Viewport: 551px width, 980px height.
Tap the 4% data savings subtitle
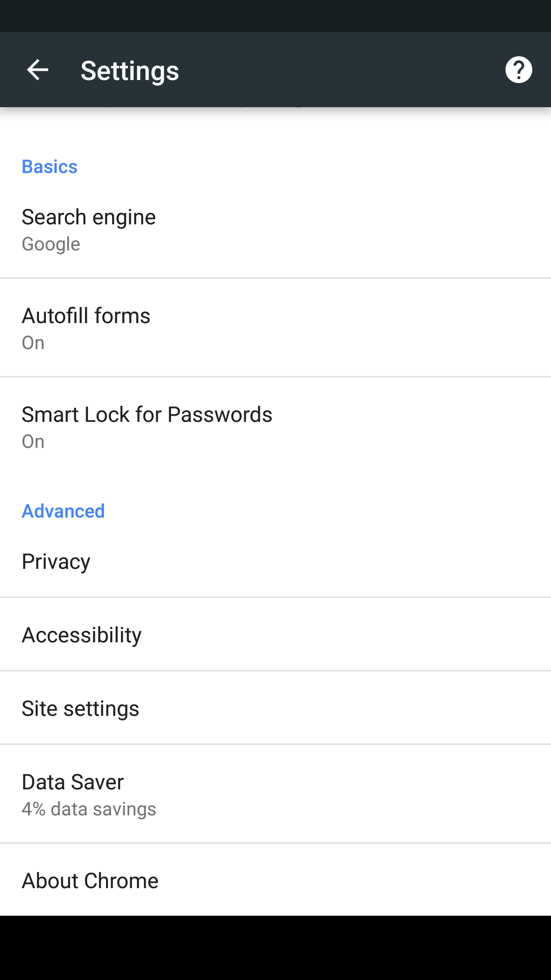89,809
